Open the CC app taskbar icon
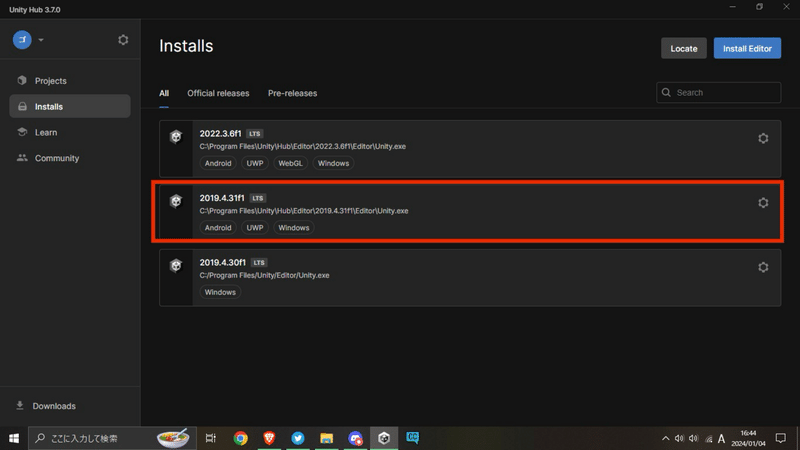The image size is (800, 450). tap(413, 438)
